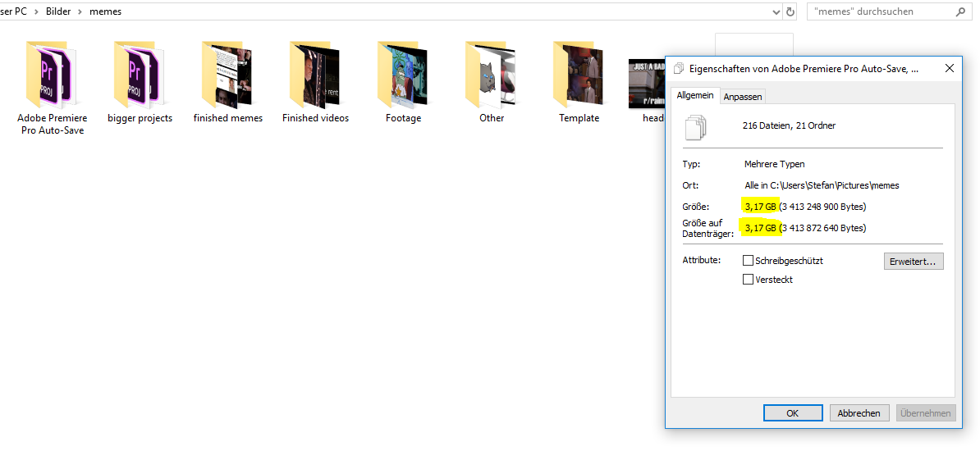Image resolution: width=980 pixels, height=460 pixels.
Task: Click the Abbrechen button
Action: [x=859, y=412]
